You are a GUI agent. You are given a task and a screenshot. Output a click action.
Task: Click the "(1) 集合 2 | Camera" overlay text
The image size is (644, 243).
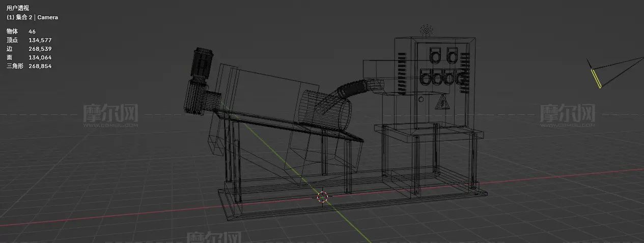pos(32,17)
